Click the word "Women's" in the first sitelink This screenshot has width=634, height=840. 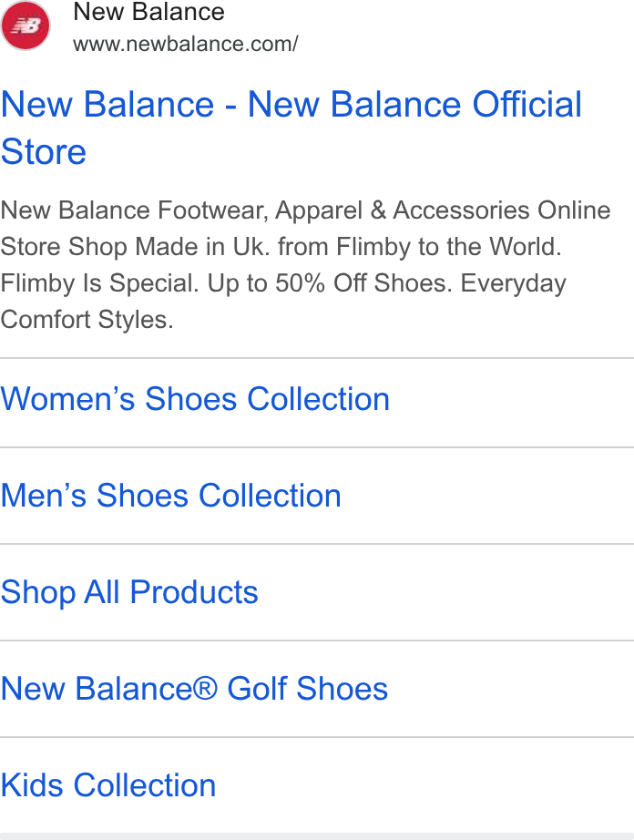[67, 399]
